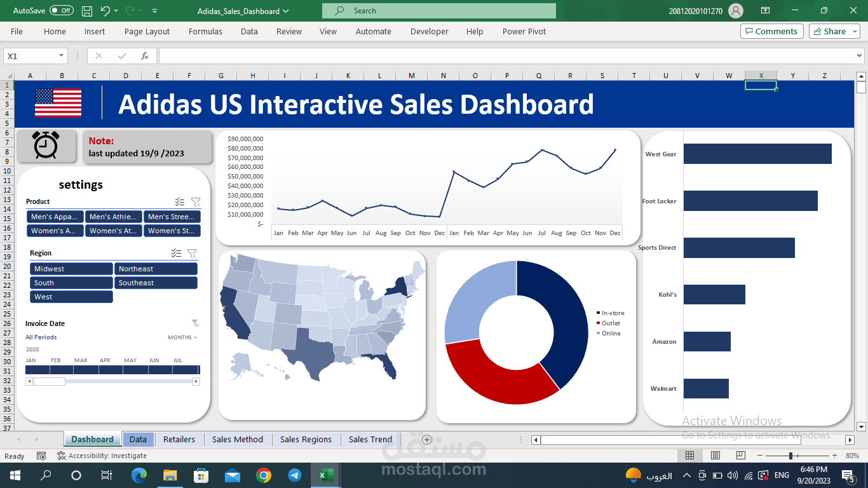Open the Share button dropdown
The image size is (868, 488).
(855, 31)
